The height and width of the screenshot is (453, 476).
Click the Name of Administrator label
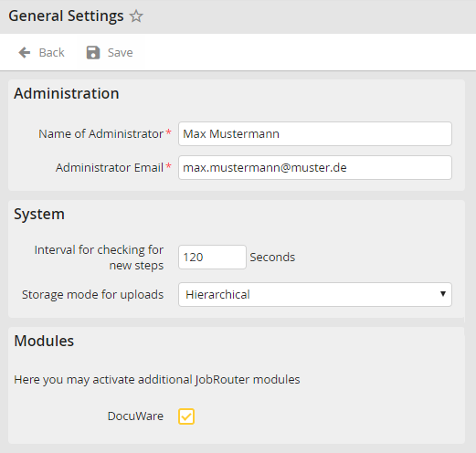click(100, 134)
